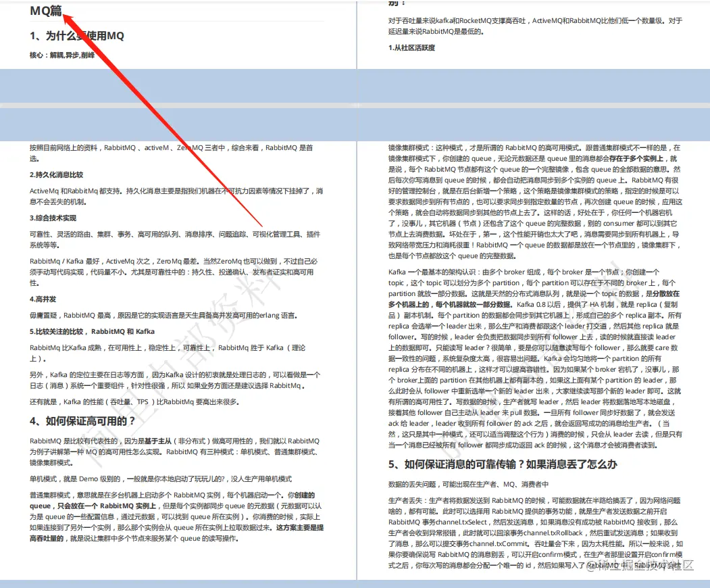Click the paragraph starting 'RabbitMQ 是比较有代表性的'

point(175,451)
